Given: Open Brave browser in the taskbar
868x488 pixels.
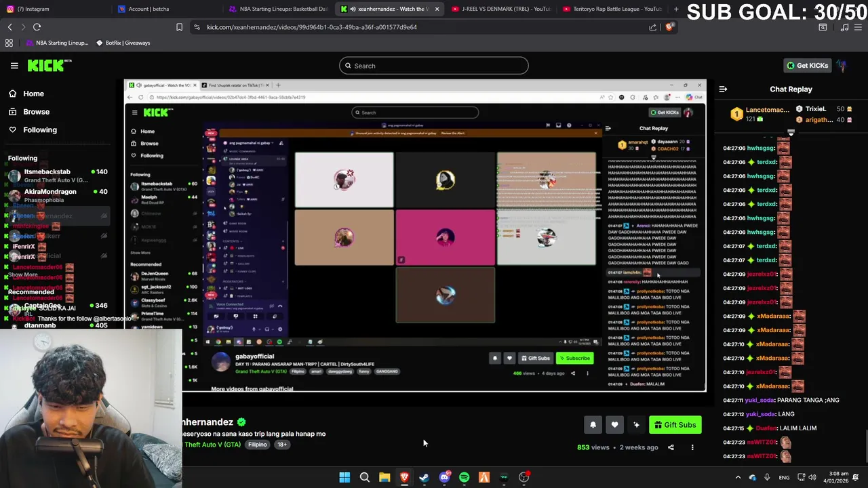Looking at the screenshot, I should 404,477.
